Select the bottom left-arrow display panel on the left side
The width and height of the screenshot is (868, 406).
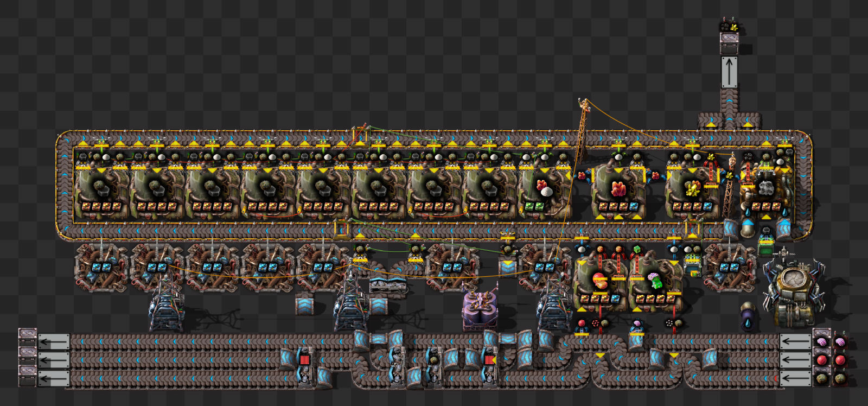pyautogui.click(x=54, y=378)
